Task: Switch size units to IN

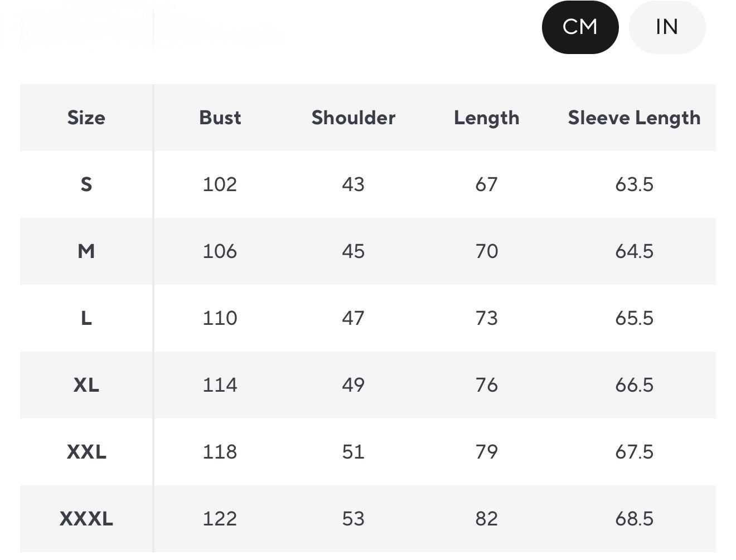Action: pos(667,27)
